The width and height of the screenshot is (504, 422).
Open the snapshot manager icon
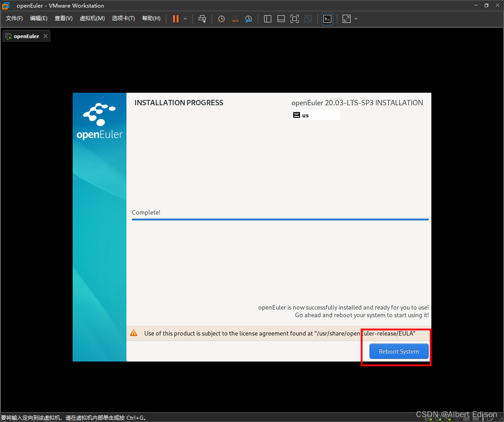point(248,19)
